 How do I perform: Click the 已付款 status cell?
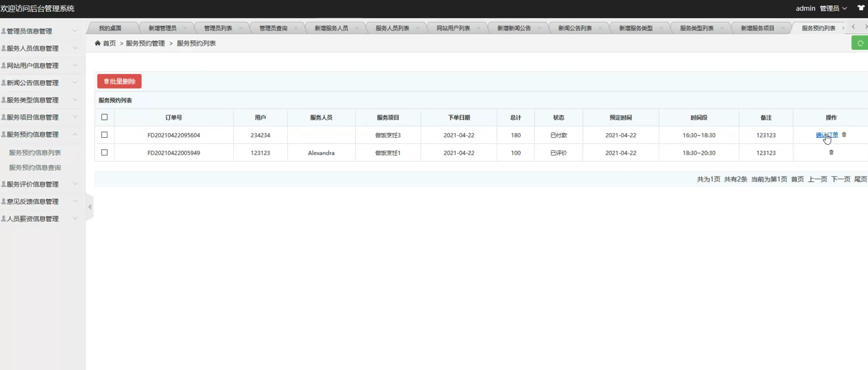point(558,135)
